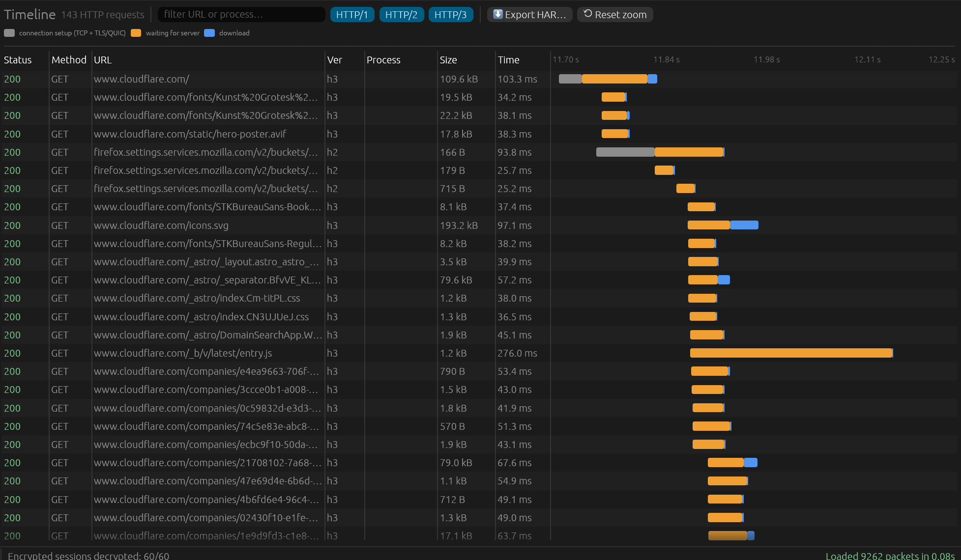961x560 pixels.
Task: Reset the timeline zoom
Action: coord(615,15)
